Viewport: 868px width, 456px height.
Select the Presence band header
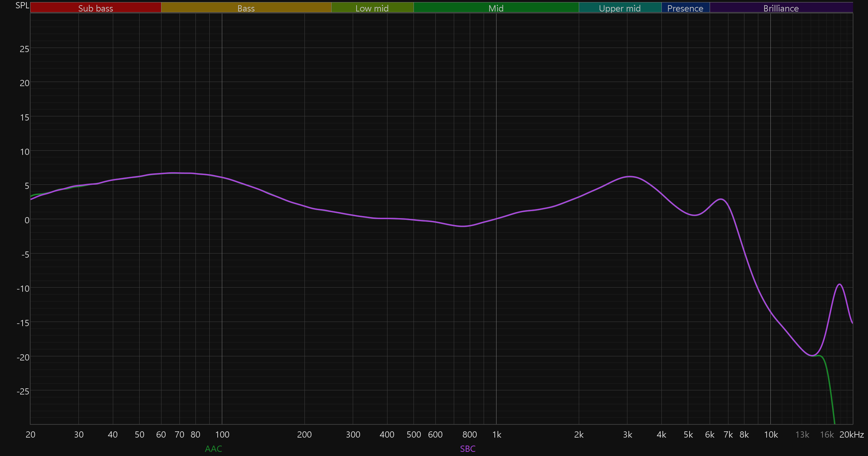point(685,8)
